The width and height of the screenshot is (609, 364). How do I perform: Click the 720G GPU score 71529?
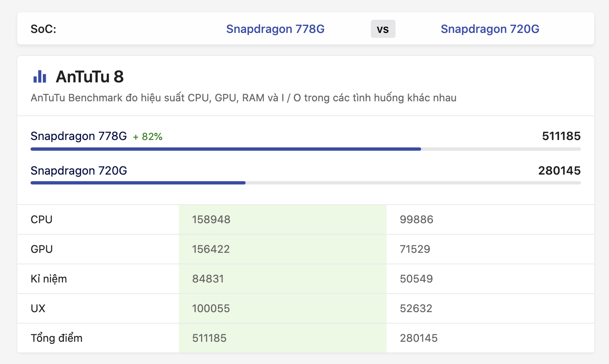[x=415, y=249]
